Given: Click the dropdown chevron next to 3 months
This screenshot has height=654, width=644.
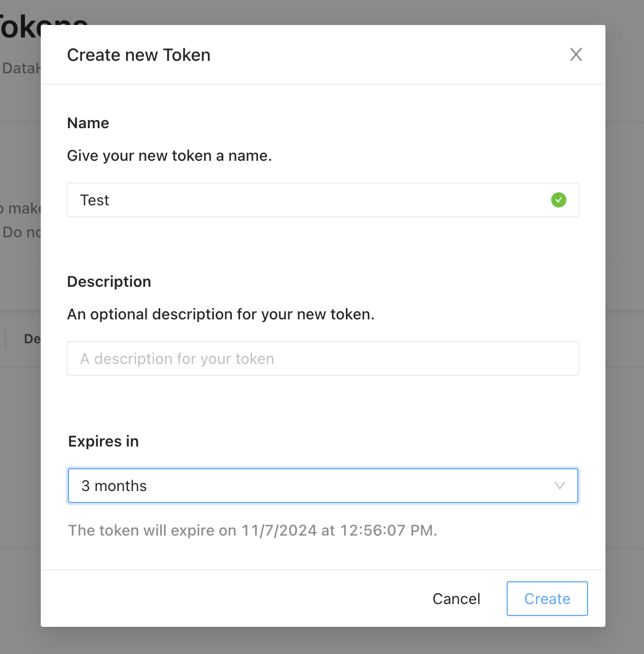Looking at the screenshot, I should pyautogui.click(x=559, y=486).
